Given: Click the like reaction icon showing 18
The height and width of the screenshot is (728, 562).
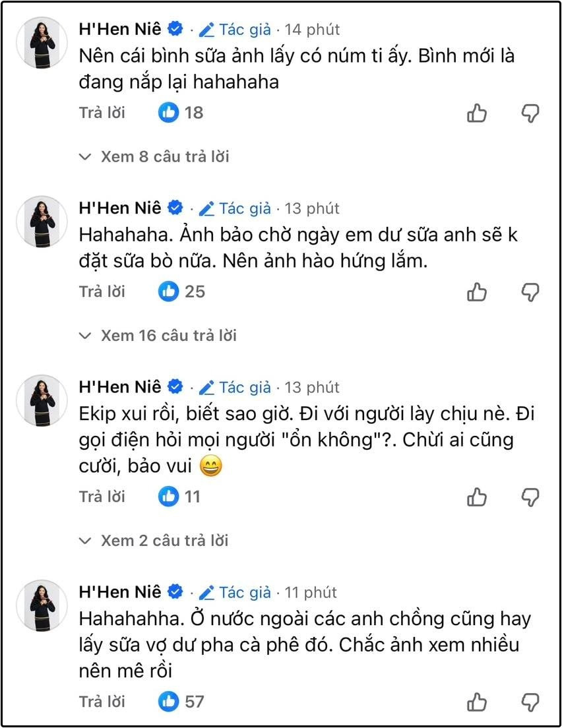Looking at the screenshot, I should point(170,112).
